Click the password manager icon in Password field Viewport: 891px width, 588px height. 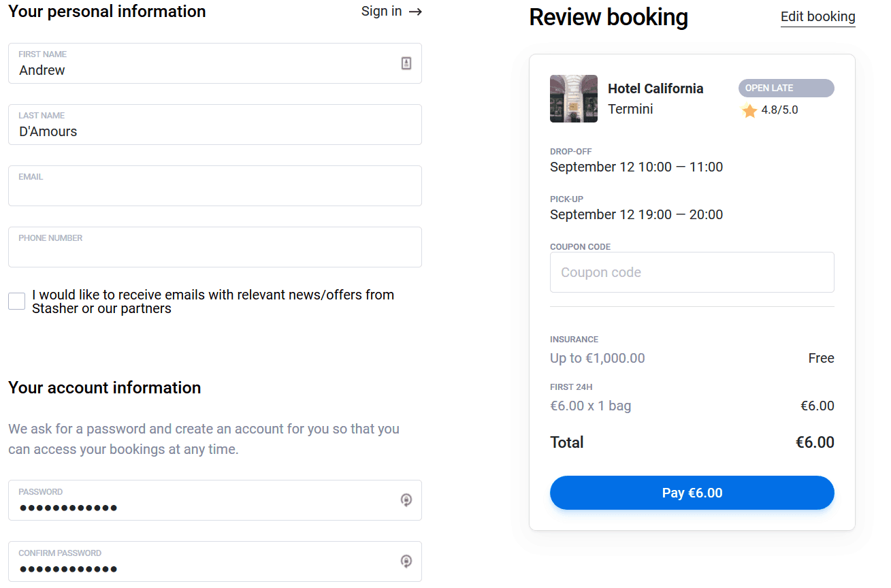pos(406,500)
